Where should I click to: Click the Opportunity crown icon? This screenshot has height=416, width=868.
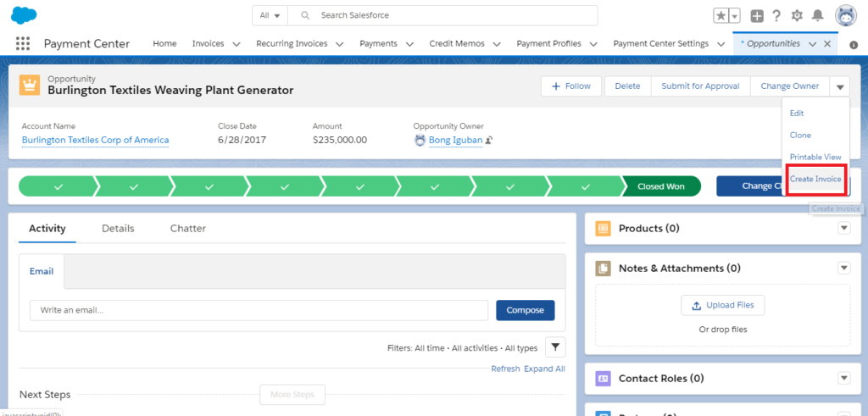(x=30, y=85)
